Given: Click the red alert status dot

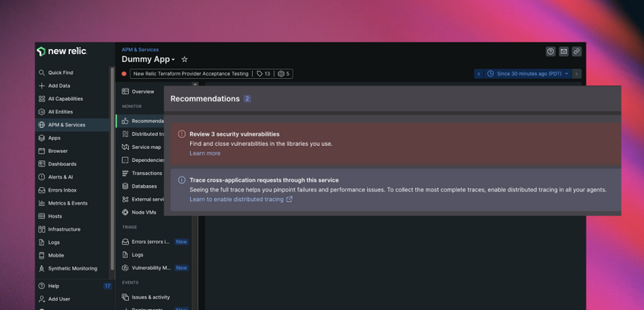Looking at the screenshot, I should click(x=124, y=74).
